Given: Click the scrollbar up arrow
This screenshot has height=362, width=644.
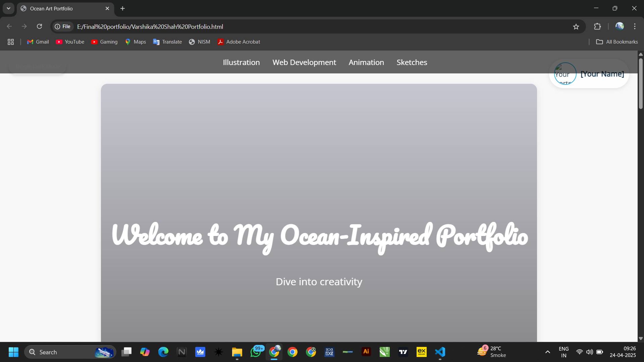Looking at the screenshot, I should (641, 54).
